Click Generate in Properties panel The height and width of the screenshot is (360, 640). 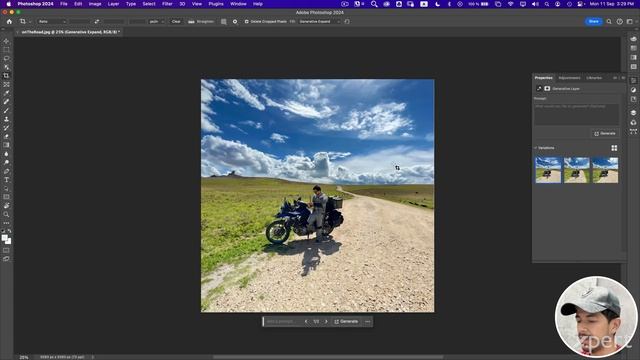[605, 133]
